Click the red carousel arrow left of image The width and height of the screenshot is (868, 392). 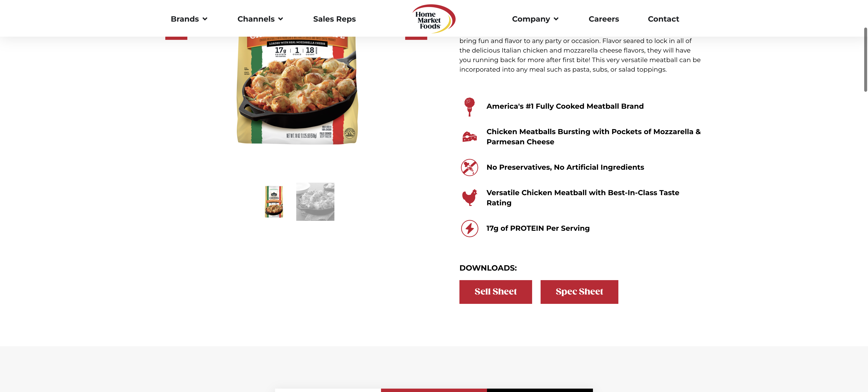[176, 38]
